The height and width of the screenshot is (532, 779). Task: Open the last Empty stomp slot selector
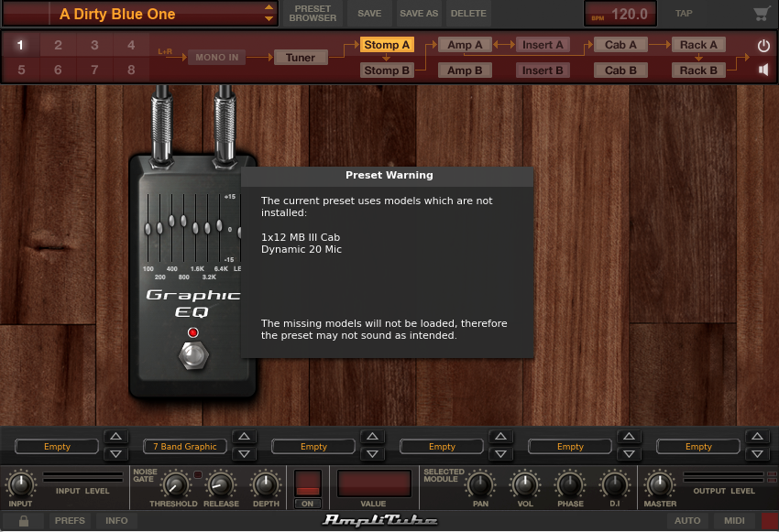pos(698,447)
